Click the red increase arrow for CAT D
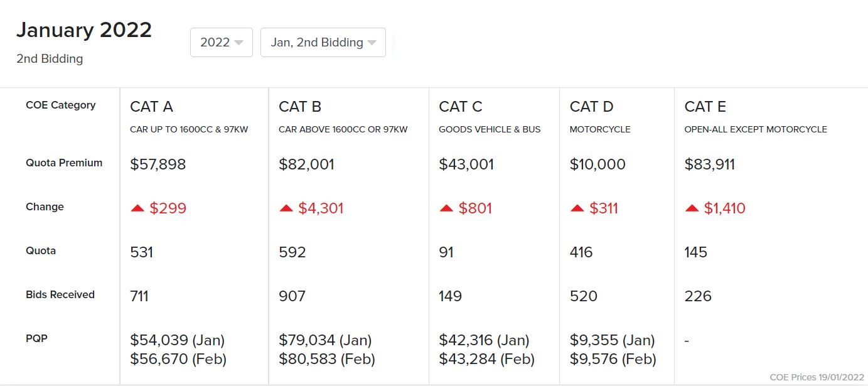Screen dimensions: 868x386 579,207
